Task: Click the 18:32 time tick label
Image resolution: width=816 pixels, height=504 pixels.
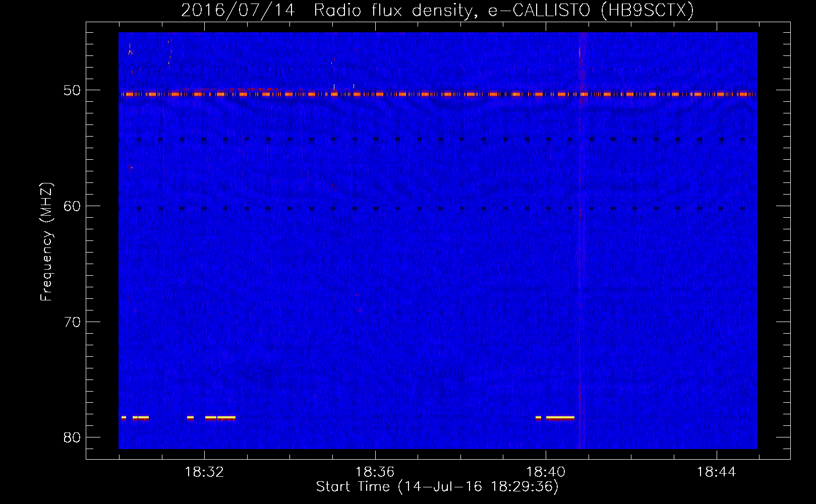Action: pos(204,472)
